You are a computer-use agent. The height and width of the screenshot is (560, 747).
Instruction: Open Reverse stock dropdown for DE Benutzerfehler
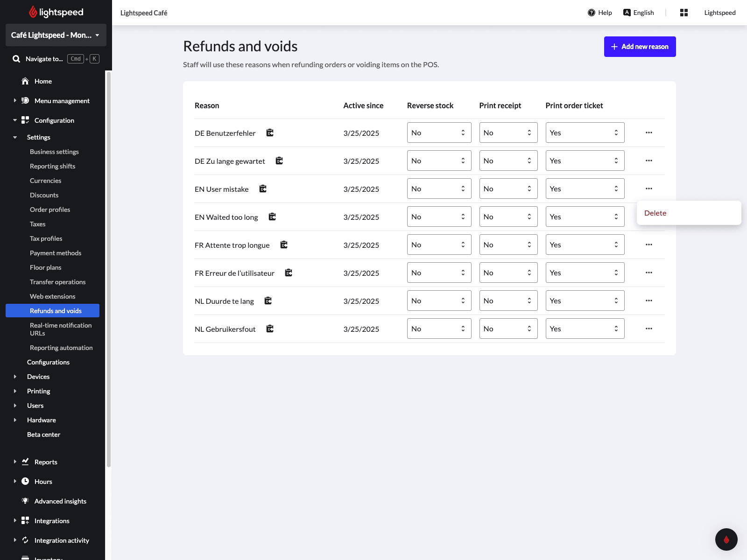pyautogui.click(x=438, y=133)
